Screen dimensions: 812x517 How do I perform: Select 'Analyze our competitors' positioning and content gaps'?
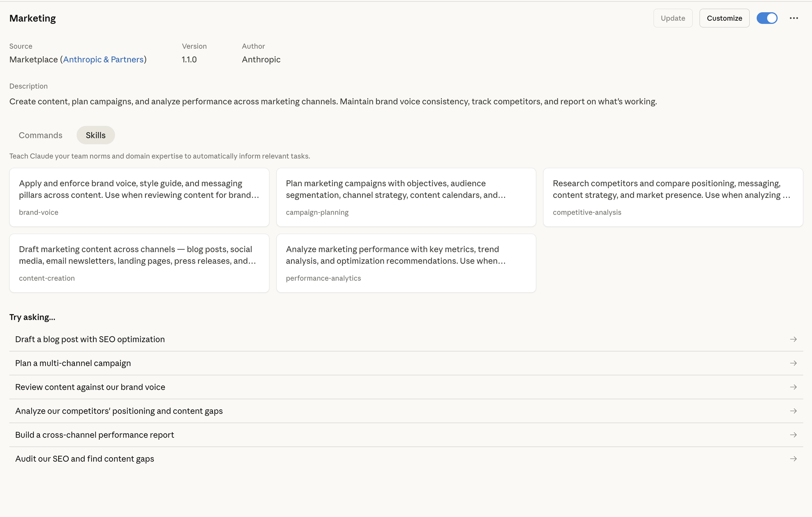point(406,411)
